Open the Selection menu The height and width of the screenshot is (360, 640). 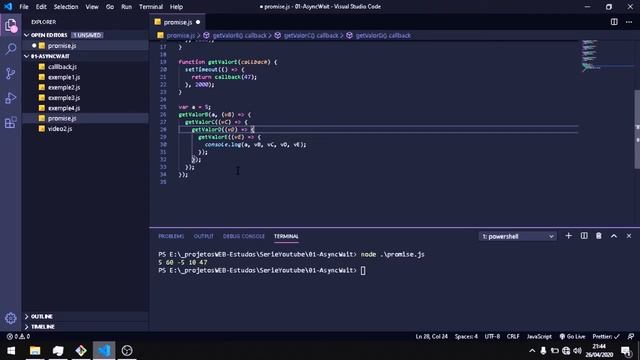point(66,7)
